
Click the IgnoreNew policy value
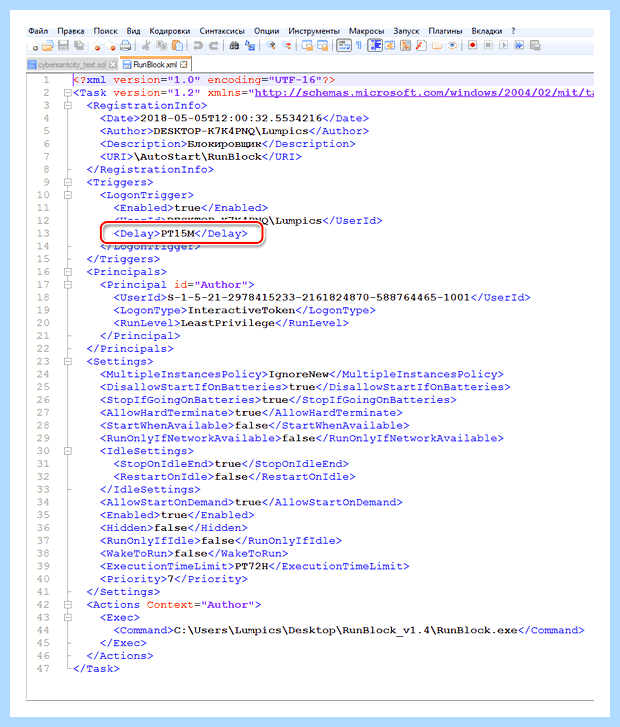(x=299, y=374)
